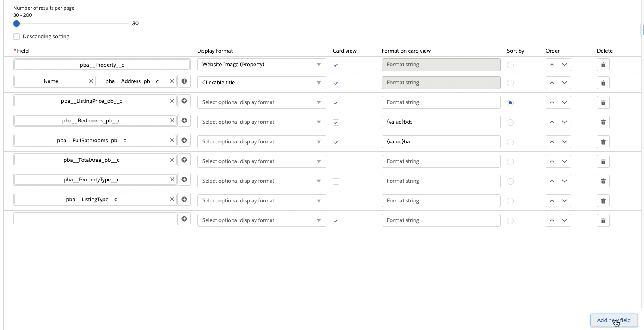Open display format dropdown for pba__ListingPrice_pb__c
Viewport: 644px width, 330px height.
point(262,102)
